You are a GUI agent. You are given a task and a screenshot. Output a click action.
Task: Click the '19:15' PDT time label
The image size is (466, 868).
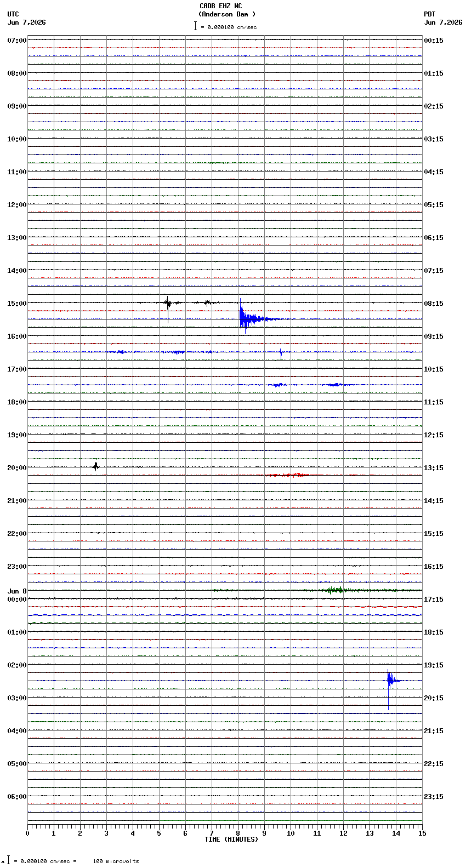(434, 665)
